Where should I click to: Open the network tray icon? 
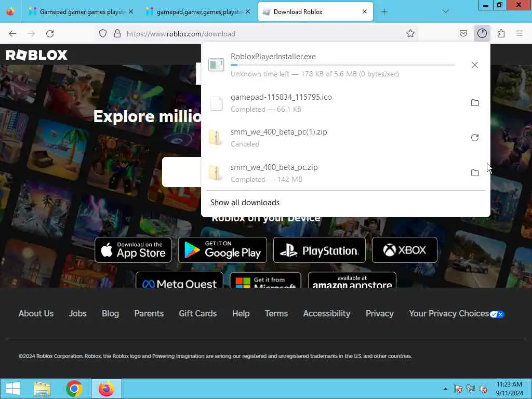(471, 389)
